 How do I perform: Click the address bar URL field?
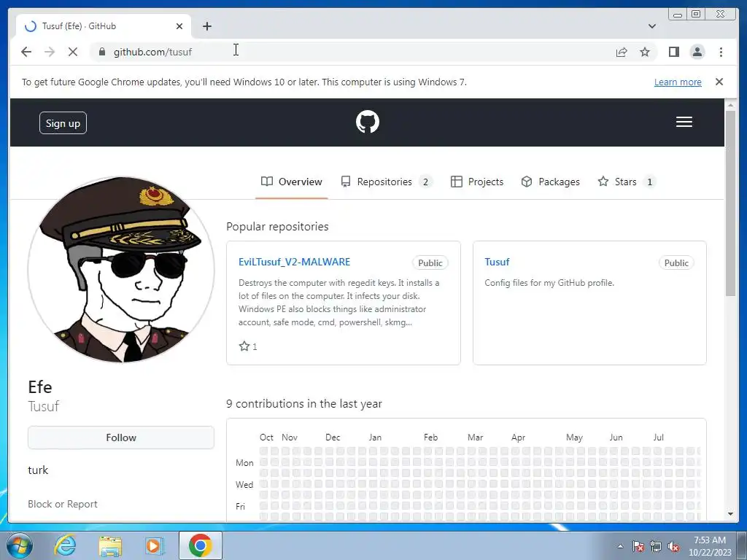[x=352, y=52]
